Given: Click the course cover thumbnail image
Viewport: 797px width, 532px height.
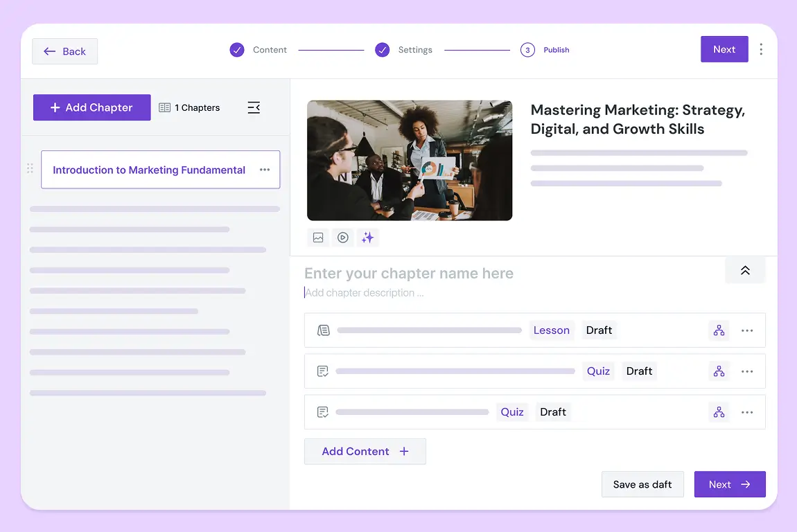Looking at the screenshot, I should point(410,160).
